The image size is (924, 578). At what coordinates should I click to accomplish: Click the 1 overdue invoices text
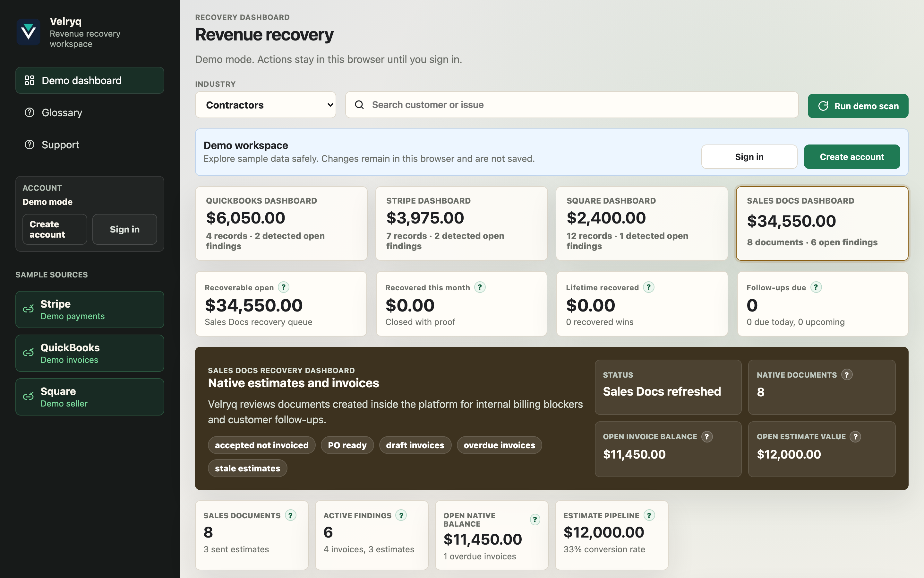tap(480, 556)
